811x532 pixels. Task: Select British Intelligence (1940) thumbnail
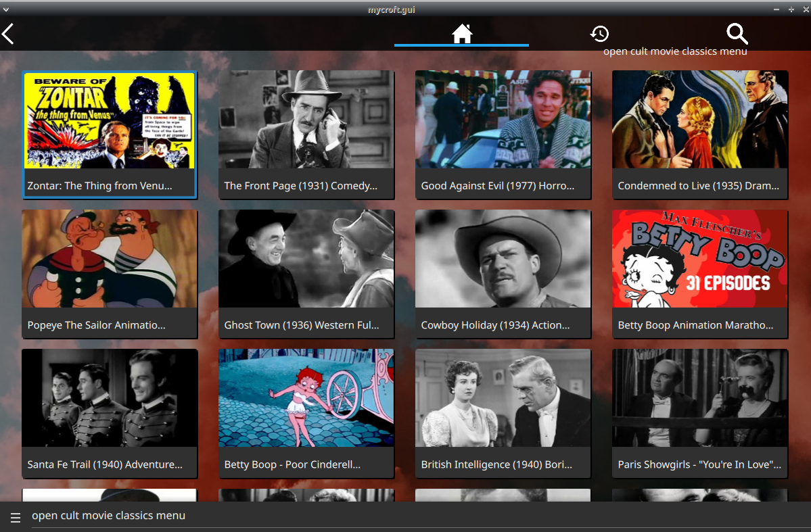pyautogui.click(x=503, y=398)
